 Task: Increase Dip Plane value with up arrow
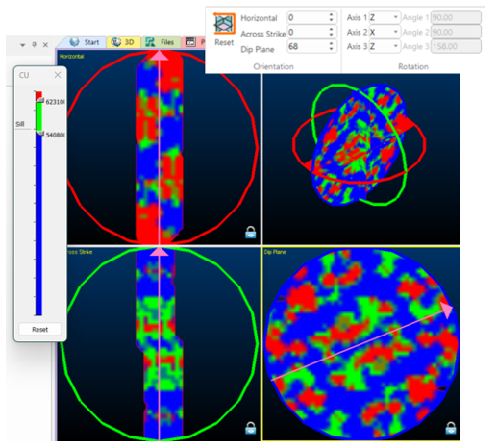pyautogui.click(x=332, y=43)
